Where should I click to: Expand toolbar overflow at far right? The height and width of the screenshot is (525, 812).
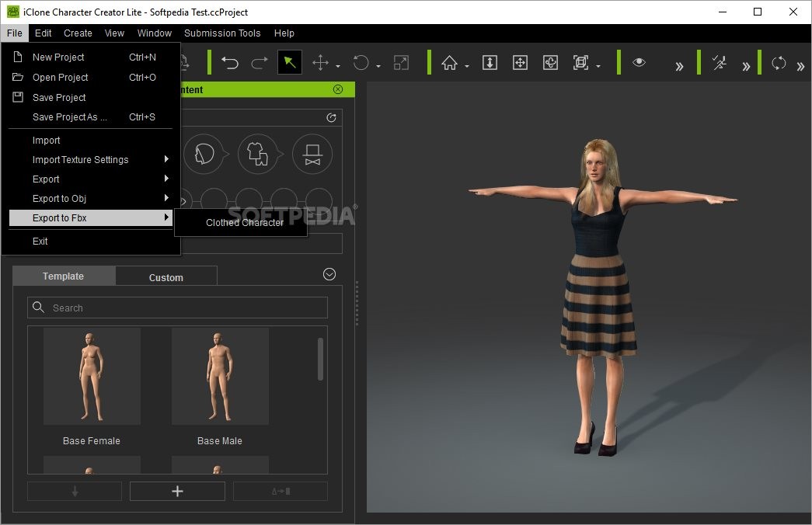pyautogui.click(x=800, y=66)
